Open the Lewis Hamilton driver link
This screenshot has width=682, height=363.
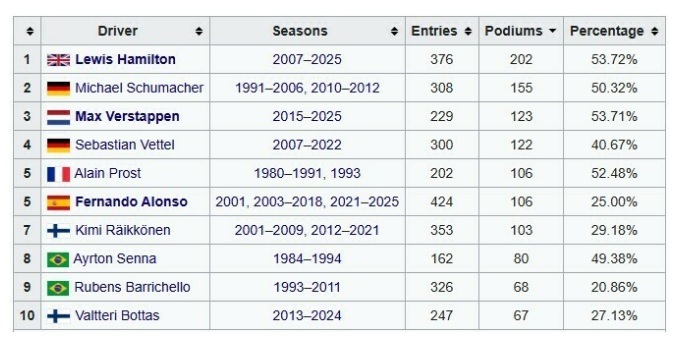point(125,60)
